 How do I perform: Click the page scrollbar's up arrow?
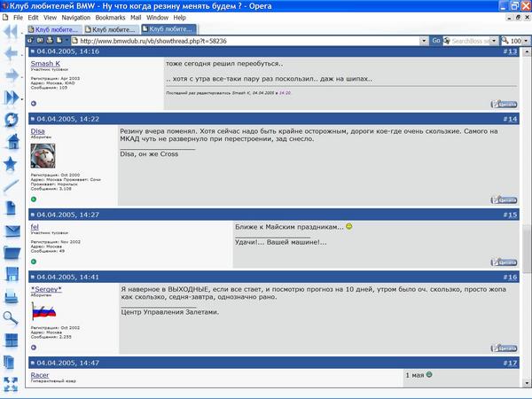527,52
